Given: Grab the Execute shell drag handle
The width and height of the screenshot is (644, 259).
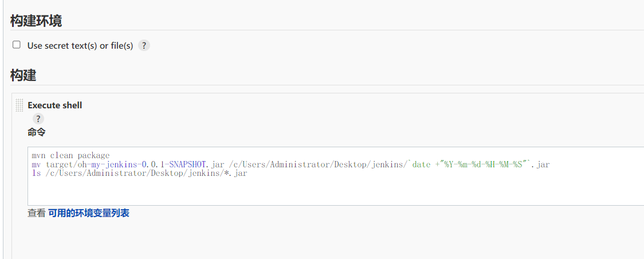Looking at the screenshot, I should pos(19,105).
